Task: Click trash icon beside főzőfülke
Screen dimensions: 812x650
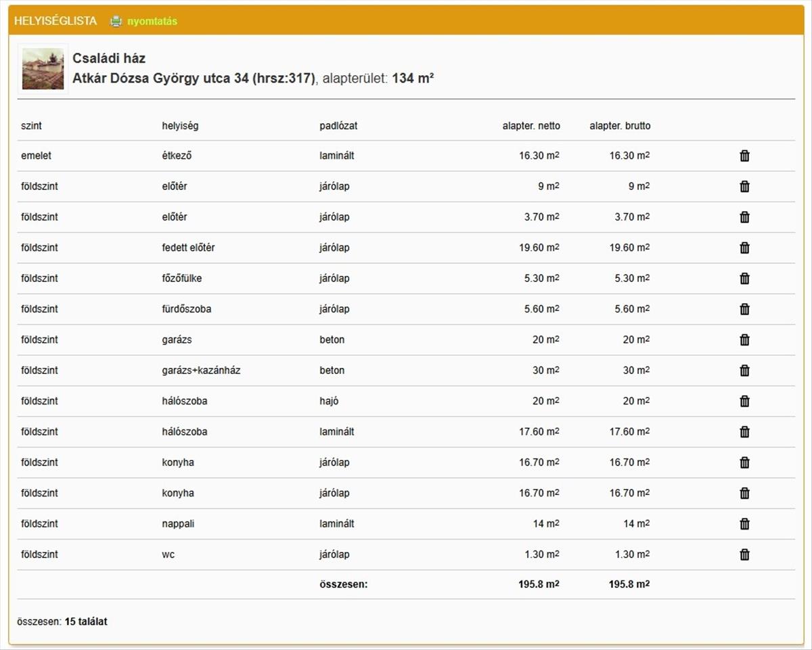Action: point(744,279)
